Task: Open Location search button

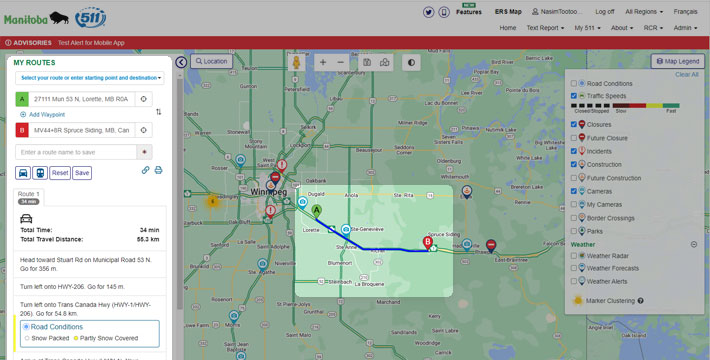Action: tap(211, 61)
